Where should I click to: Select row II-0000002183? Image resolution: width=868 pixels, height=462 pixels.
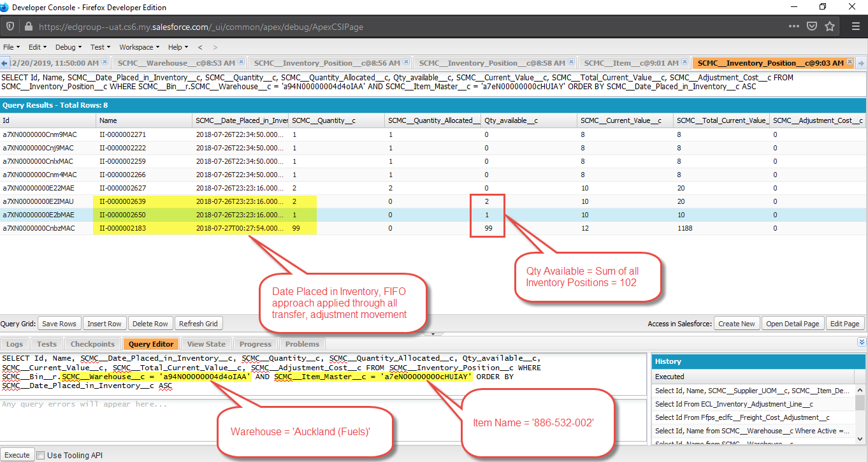pyautogui.click(x=433, y=228)
